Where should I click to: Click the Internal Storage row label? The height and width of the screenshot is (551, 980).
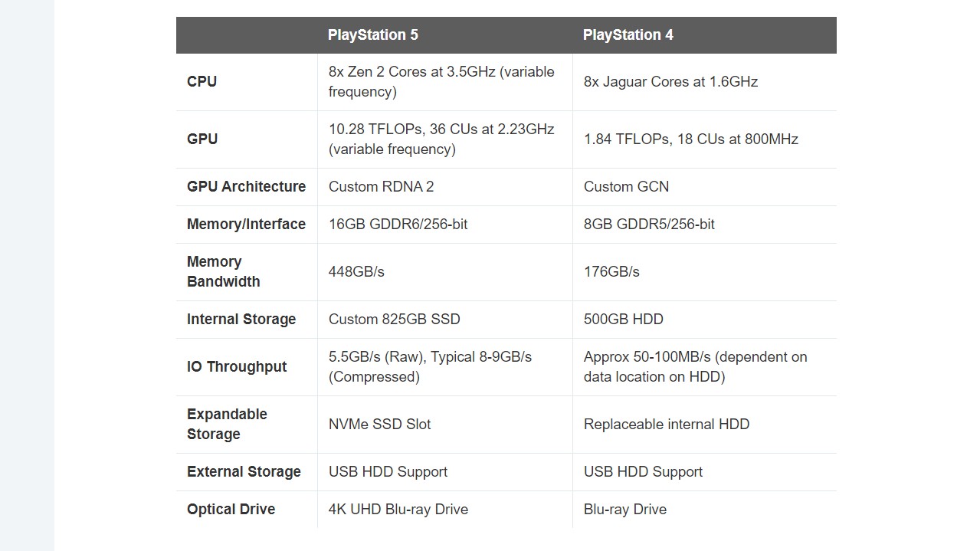(x=241, y=319)
